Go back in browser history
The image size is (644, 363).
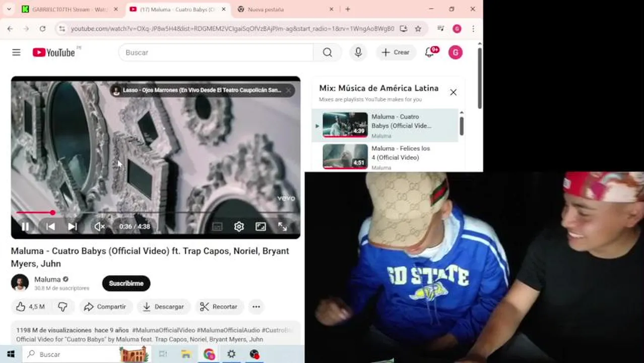(x=10, y=29)
